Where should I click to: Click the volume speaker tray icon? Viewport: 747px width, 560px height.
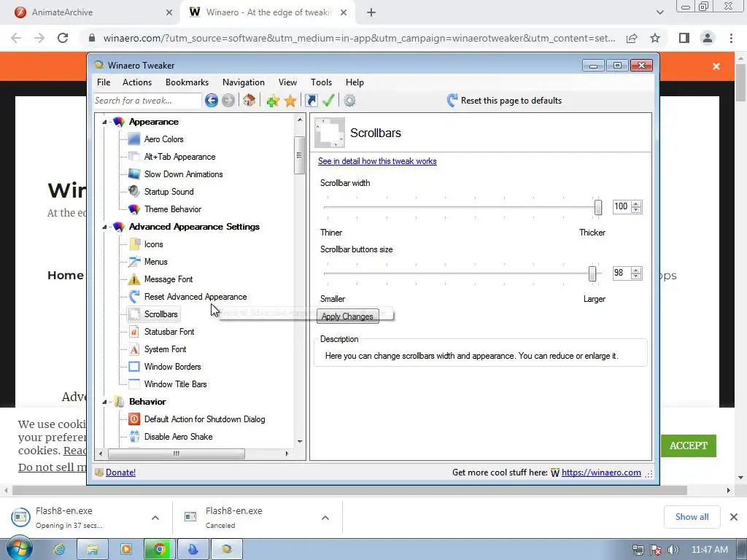tap(673, 550)
